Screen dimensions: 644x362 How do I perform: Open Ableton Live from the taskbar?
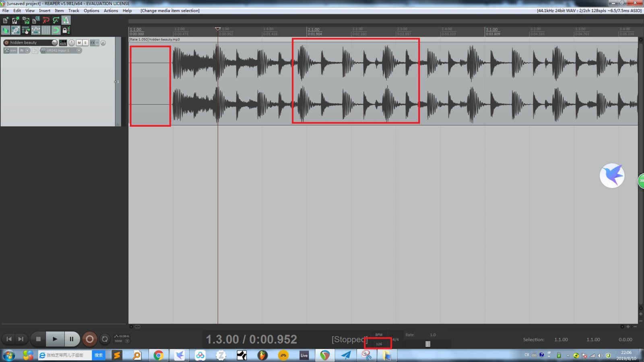pos(304,355)
